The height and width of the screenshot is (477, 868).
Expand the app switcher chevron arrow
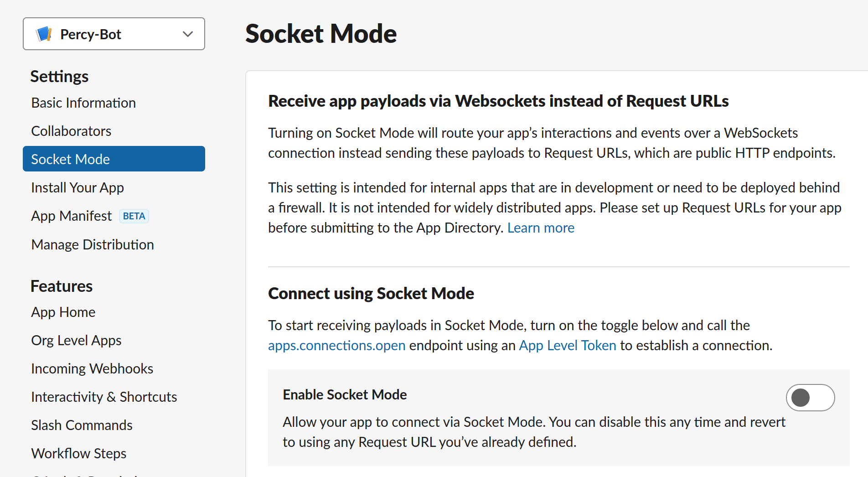pos(188,34)
